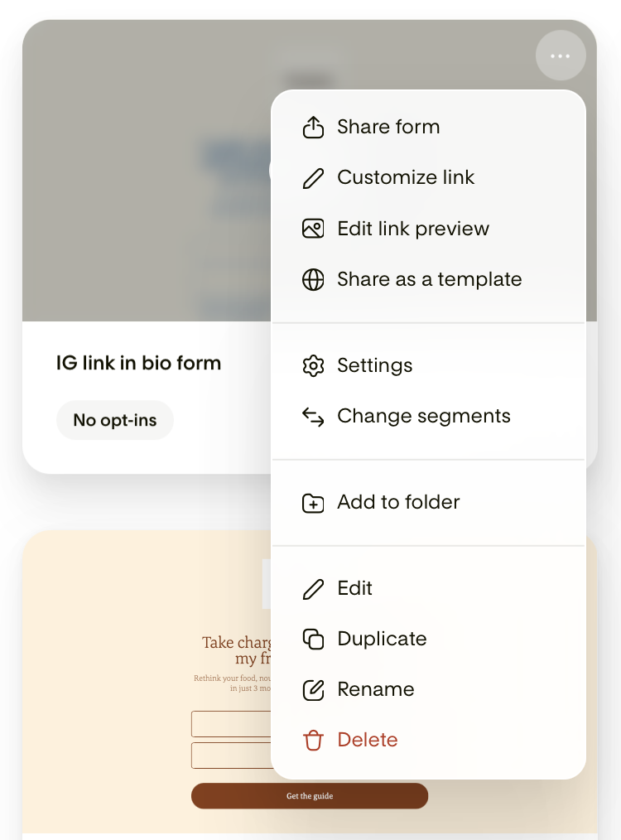
Task: Click the red Delete option text
Action: click(x=368, y=740)
